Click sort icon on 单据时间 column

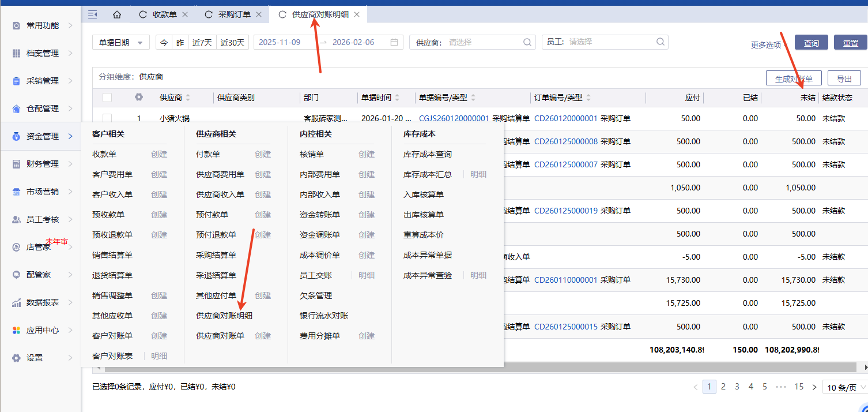coord(397,98)
